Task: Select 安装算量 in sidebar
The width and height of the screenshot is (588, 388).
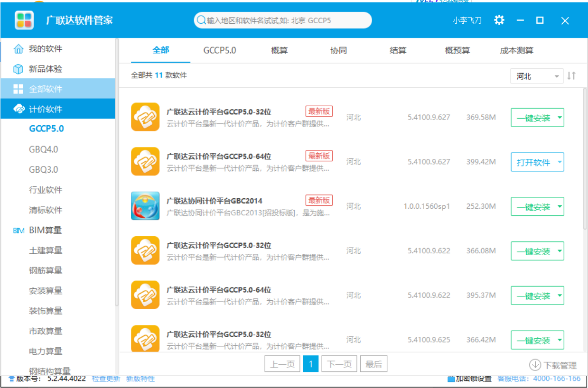Action: tap(46, 291)
